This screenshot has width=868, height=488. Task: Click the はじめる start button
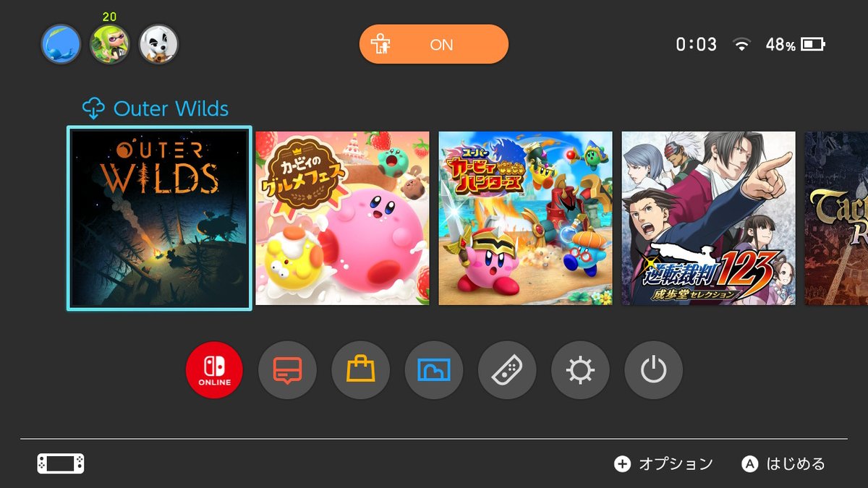point(784,464)
